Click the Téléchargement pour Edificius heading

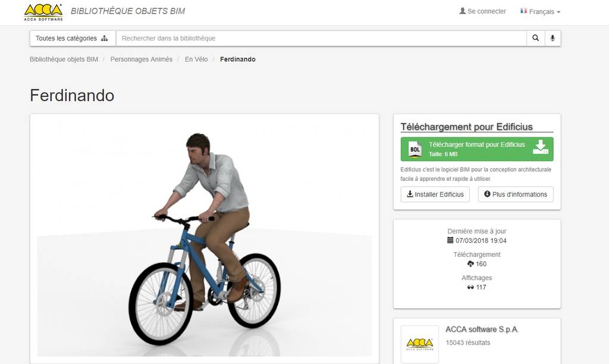pyautogui.click(x=466, y=127)
